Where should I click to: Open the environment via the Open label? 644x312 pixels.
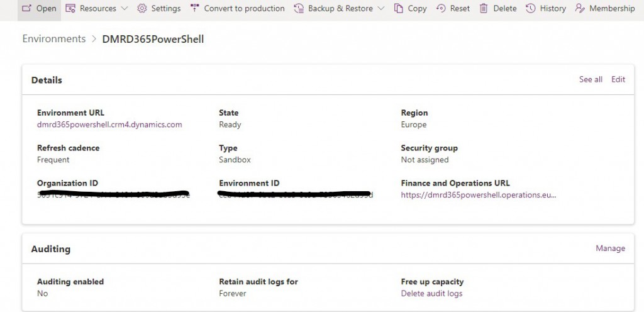(47, 9)
